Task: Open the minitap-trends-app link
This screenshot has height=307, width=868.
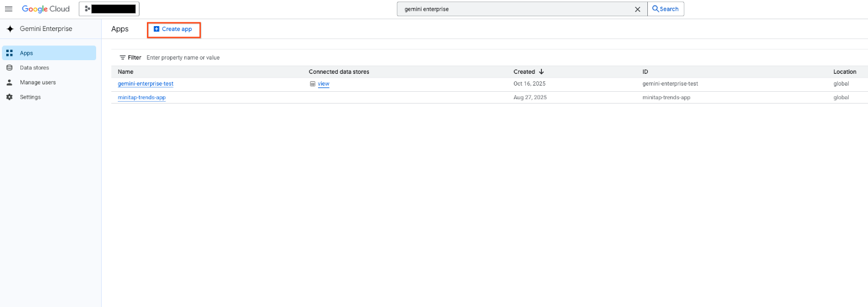Action: coord(142,97)
